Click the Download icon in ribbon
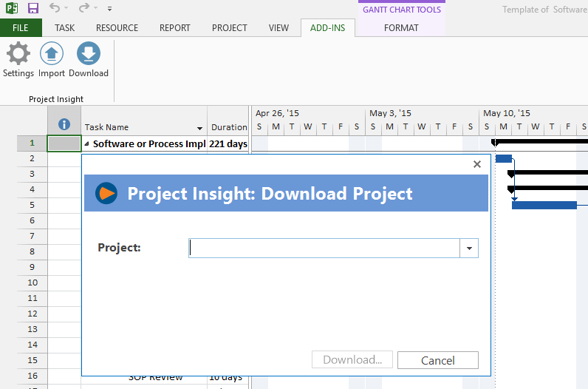This screenshot has height=389, width=588. (89, 54)
